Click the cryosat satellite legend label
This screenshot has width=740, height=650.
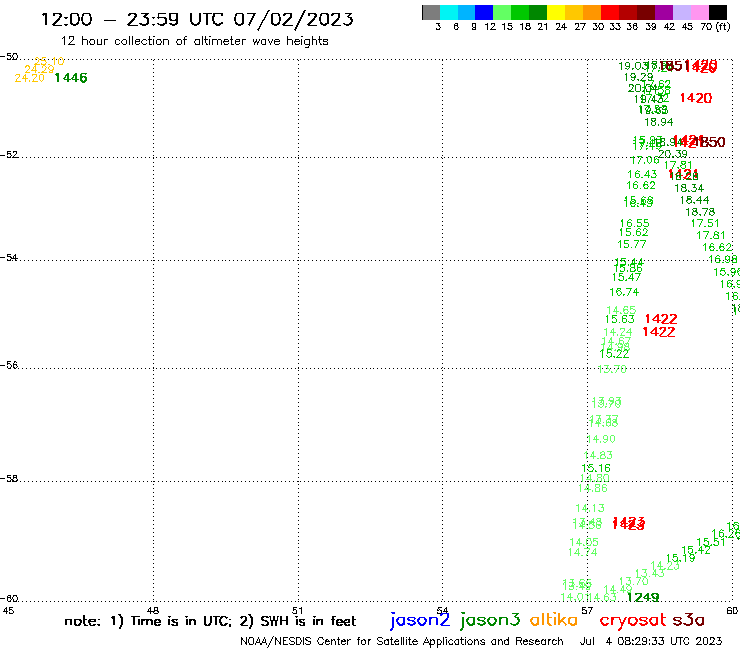pyautogui.click(x=632, y=621)
